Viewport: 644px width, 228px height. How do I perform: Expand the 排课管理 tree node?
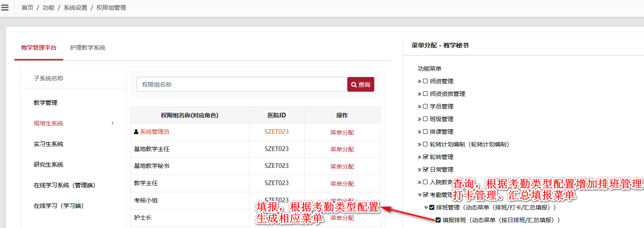pos(420,132)
